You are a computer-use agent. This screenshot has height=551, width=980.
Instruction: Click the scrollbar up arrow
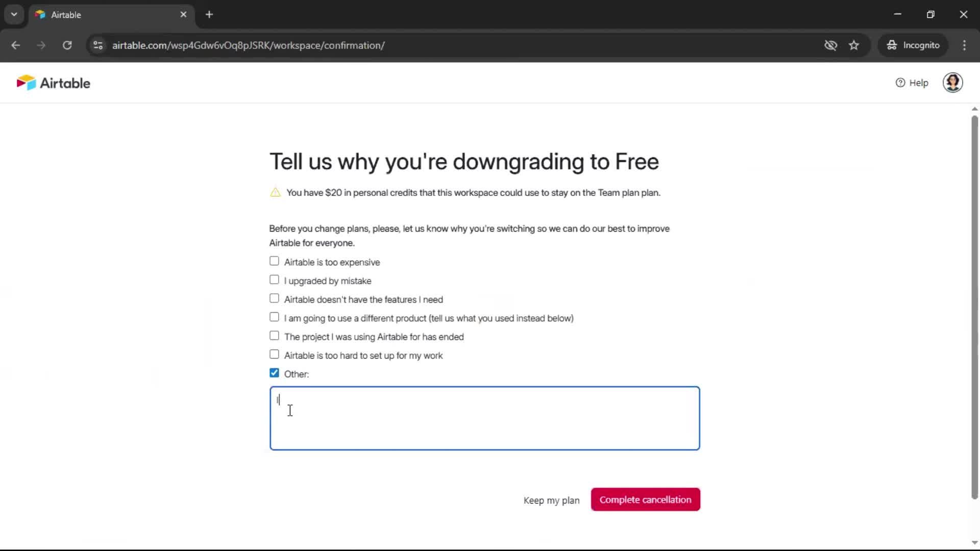coord(974,109)
